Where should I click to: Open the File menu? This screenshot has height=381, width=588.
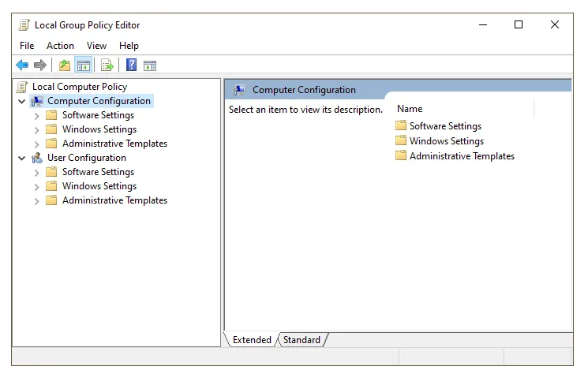point(27,46)
